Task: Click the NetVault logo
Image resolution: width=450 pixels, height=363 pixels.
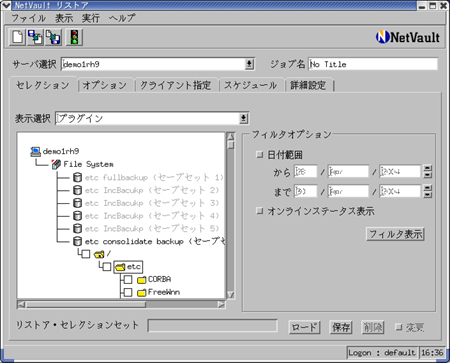Action: pos(408,37)
